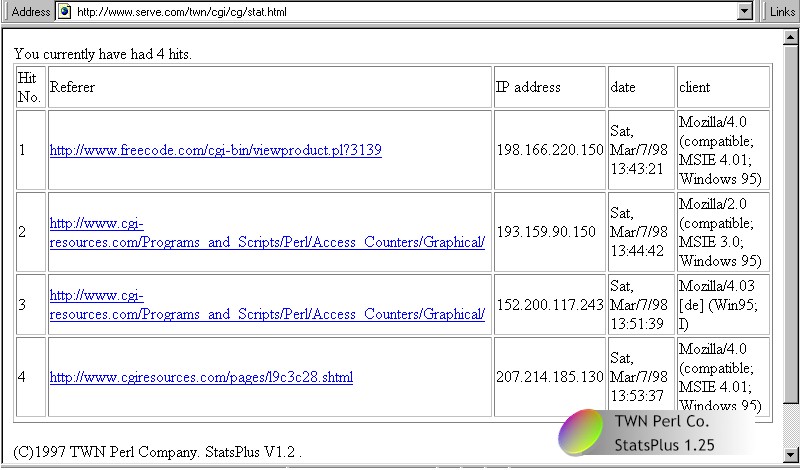The width and height of the screenshot is (800, 470).
Task: Click date cell with time 13:43:21
Action: click(x=641, y=150)
